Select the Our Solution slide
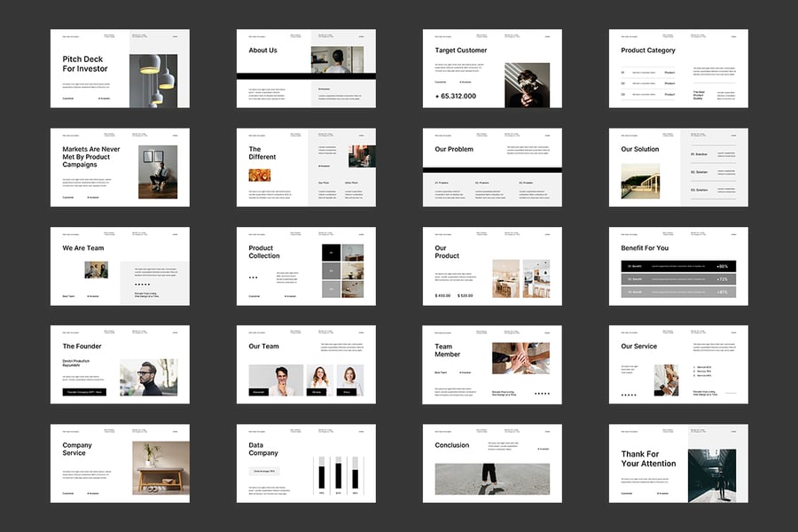 point(677,168)
